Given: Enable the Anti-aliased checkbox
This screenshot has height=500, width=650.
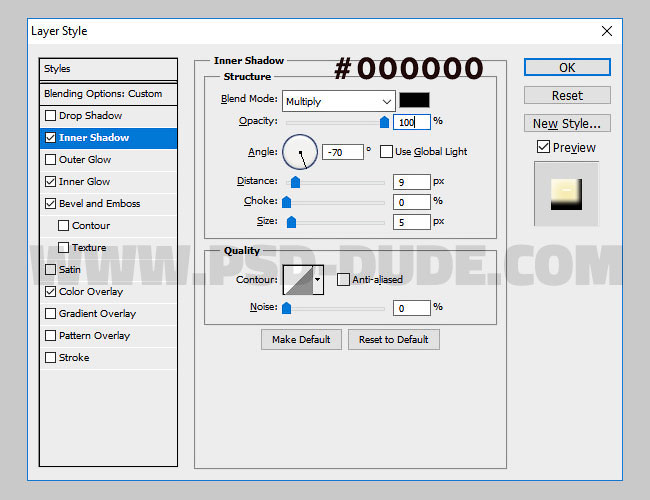Looking at the screenshot, I should pyautogui.click(x=343, y=279).
